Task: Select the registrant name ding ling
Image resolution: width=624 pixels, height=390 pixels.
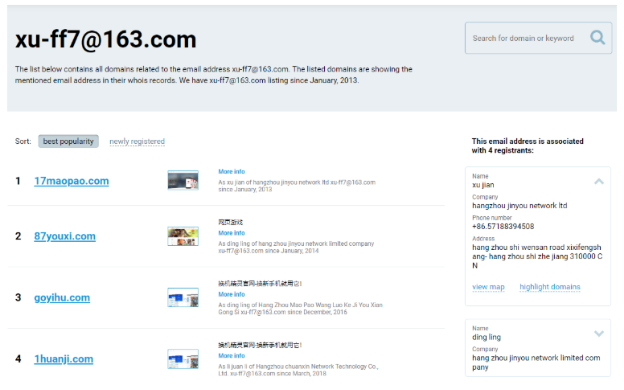Action: point(486,337)
